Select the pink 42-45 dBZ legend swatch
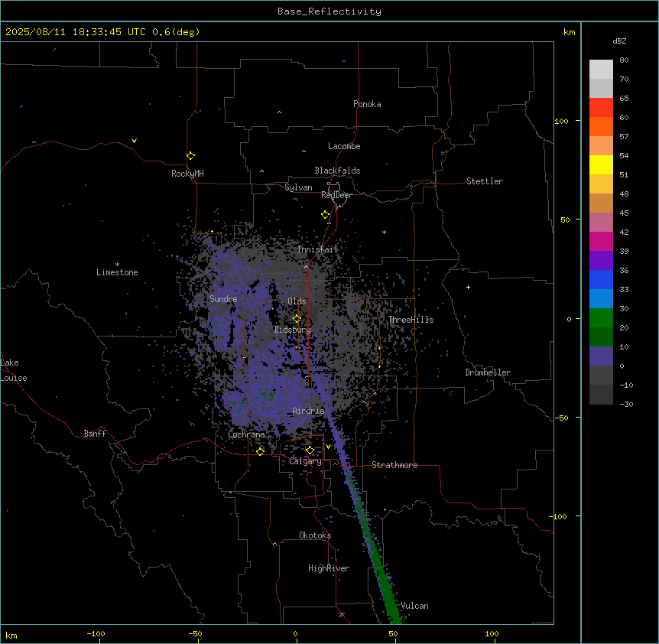Screen dimensions: 659x644 (x=601, y=223)
